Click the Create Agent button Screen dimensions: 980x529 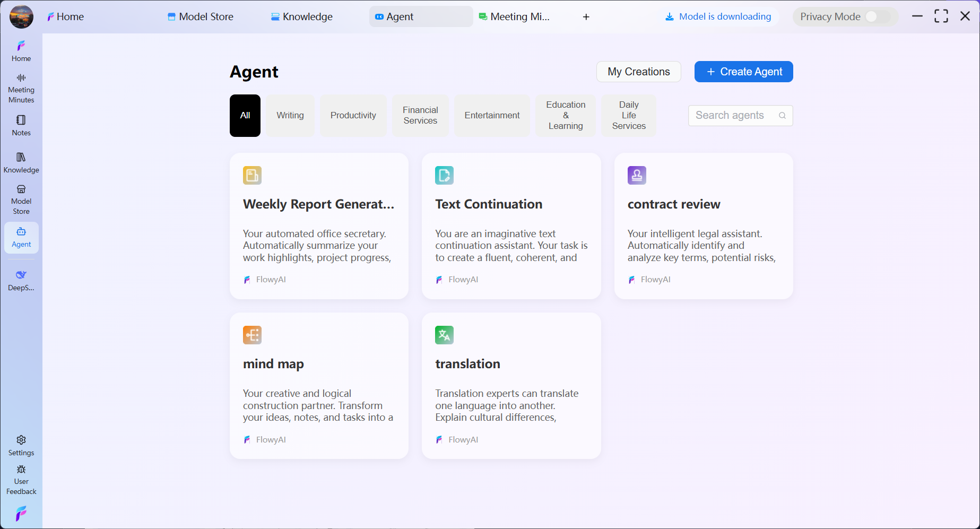coord(743,72)
